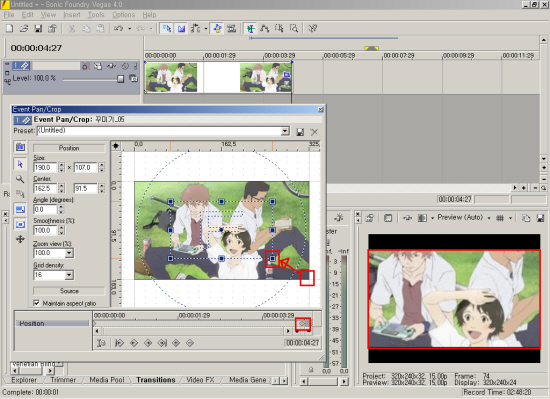Toggle Automatic Crossfades toolbar icon
This screenshot has height=399, width=550.
(181, 28)
